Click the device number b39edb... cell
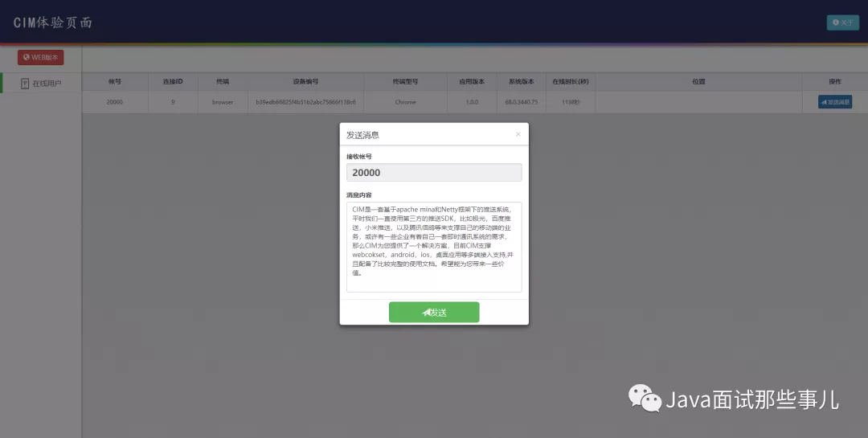 (305, 102)
